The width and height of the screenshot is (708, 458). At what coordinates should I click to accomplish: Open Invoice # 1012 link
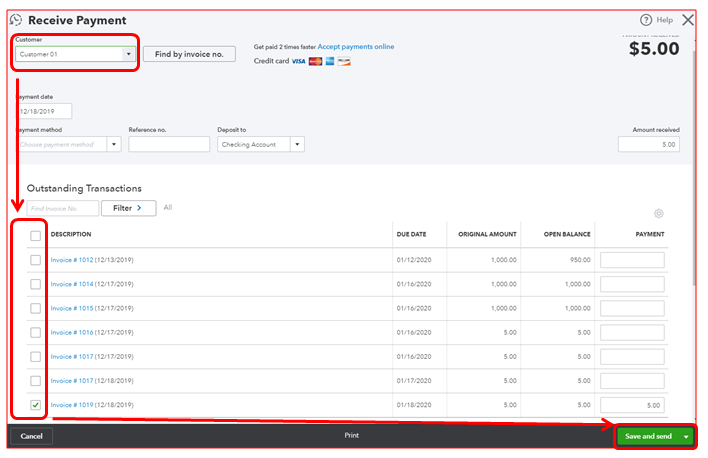click(x=72, y=260)
